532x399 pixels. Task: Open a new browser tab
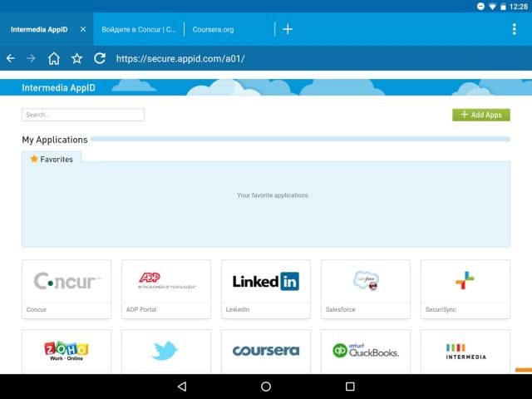[x=288, y=29]
